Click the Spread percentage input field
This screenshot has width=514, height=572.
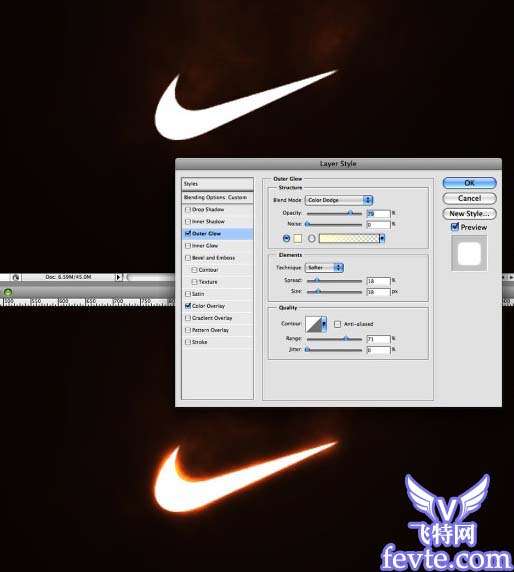pos(378,281)
